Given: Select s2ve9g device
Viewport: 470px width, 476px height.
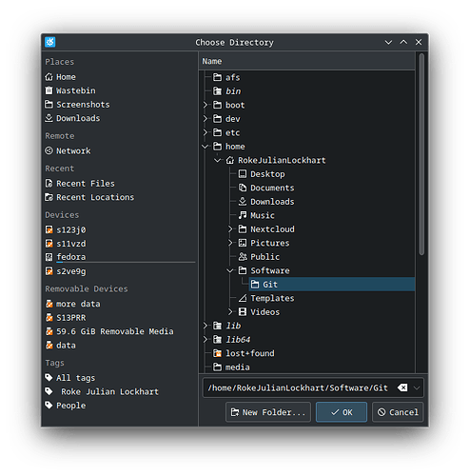Looking at the screenshot, I should pos(66,271).
